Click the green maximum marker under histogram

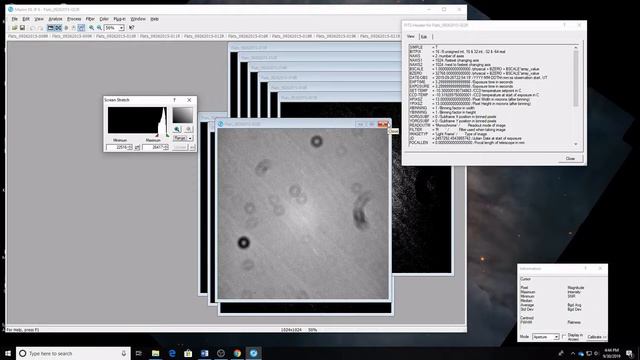click(x=167, y=135)
